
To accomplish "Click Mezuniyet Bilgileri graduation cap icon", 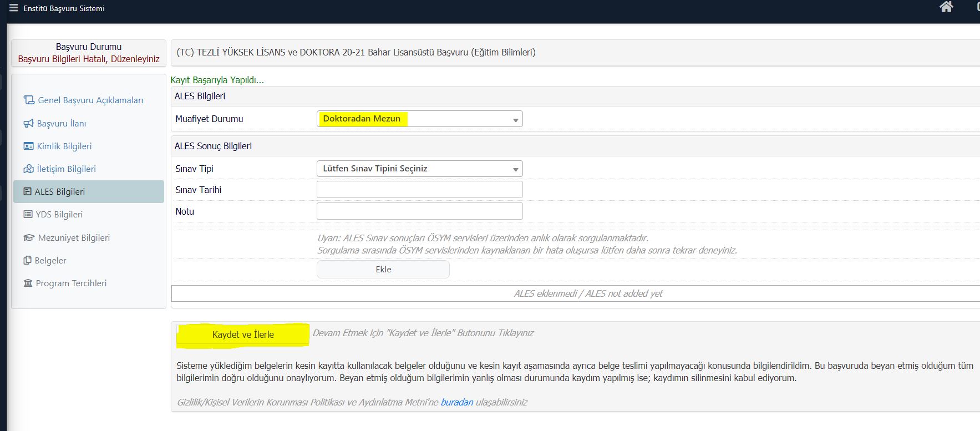I will pyautogui.click(x=29, y=237).
